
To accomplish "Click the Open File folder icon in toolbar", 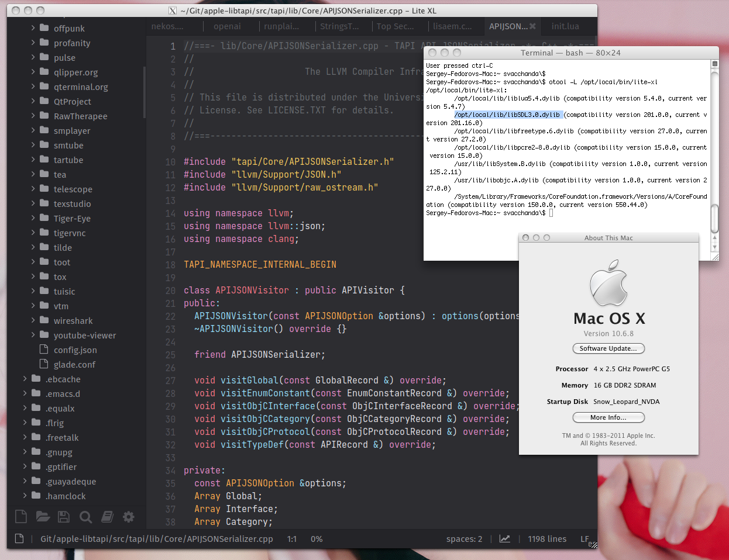I will pyautogui.click(x=43, y=516).
